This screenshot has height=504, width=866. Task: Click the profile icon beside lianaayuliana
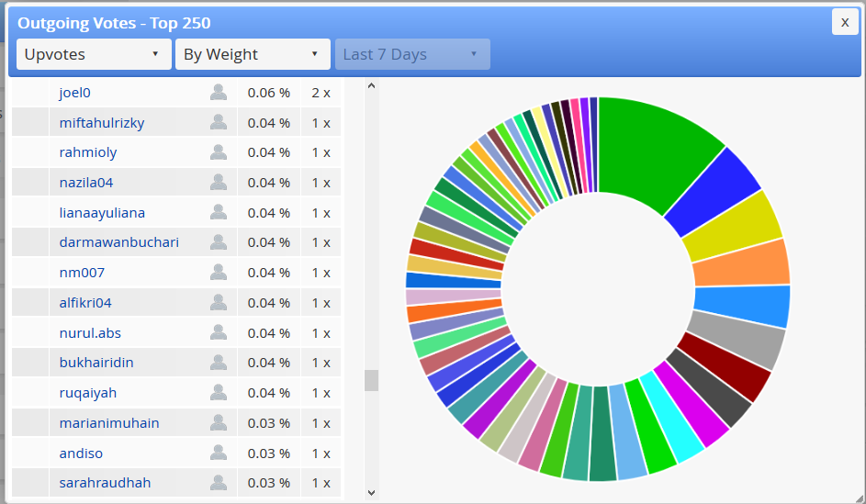[x=219, y=213]
